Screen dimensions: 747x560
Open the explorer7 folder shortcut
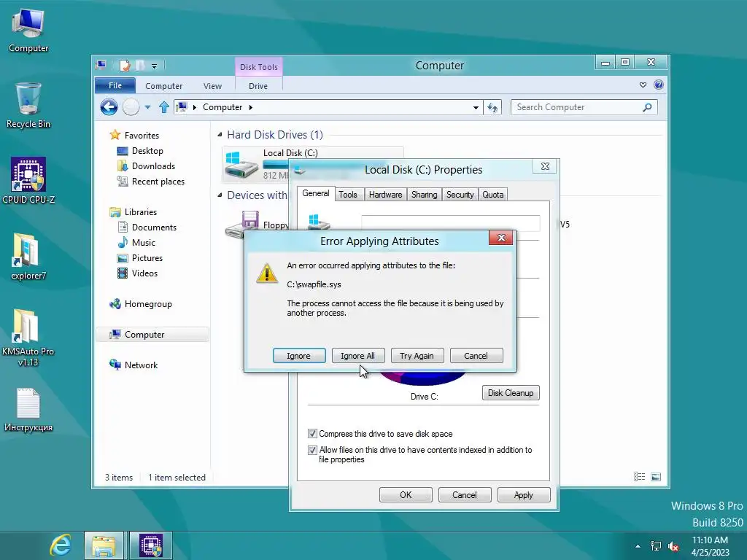pos(28,256)
